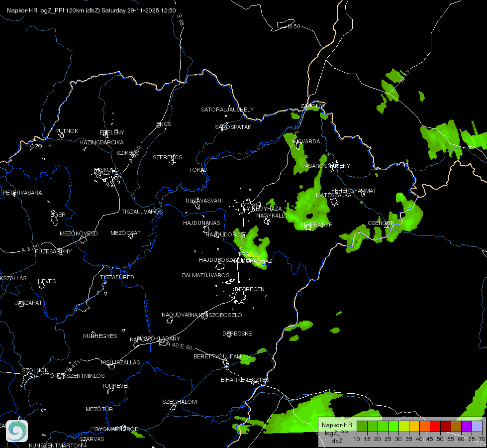This screenshot has height=448, width=487.
Task: Click the SAROSPATAK city label
Action: pos(233,127)
